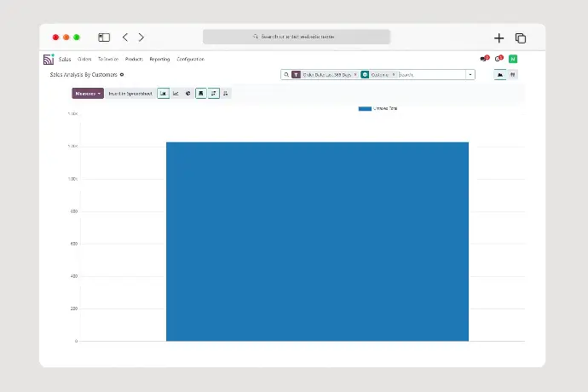588x392 pixels.
Task: Switch to bar chart mode
Action: coord(163,94)
